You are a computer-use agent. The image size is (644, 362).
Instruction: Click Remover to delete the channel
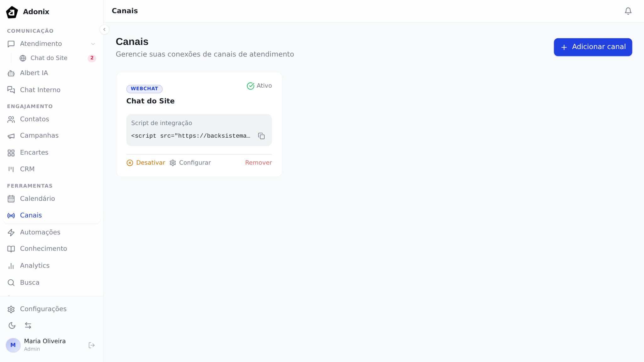coord(258,163)
